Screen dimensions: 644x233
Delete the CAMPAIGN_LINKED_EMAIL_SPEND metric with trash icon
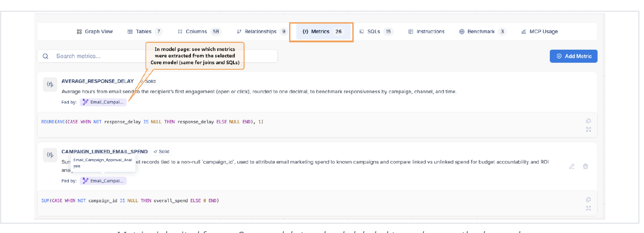(x=586, y=166)
